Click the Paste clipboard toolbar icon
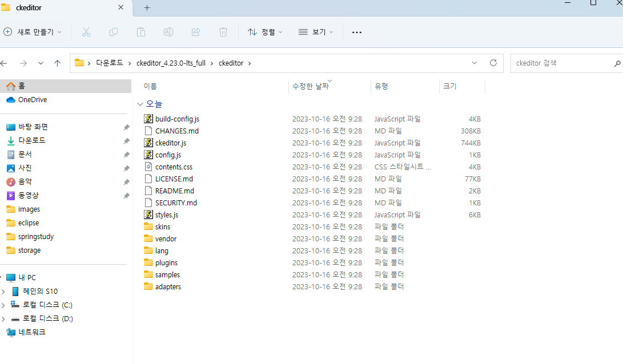This screenshot has width=623, height=364. click(141, 32)
